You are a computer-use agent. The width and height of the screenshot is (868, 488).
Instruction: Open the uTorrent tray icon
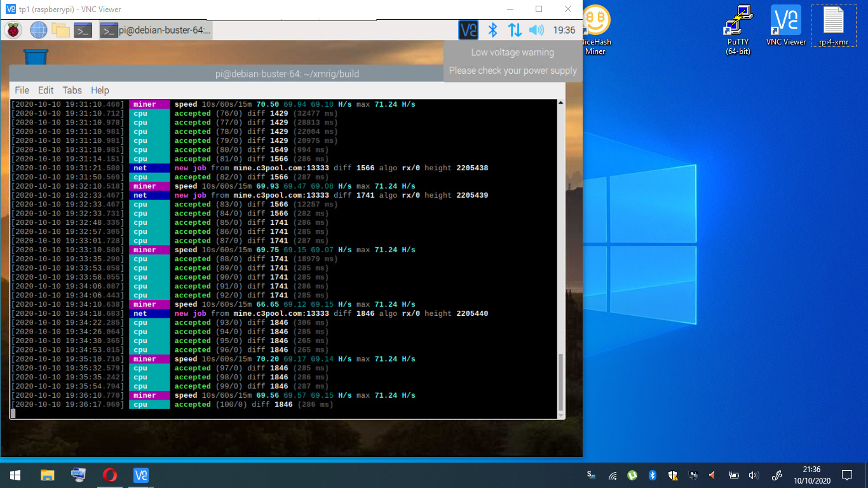[632, 475]
